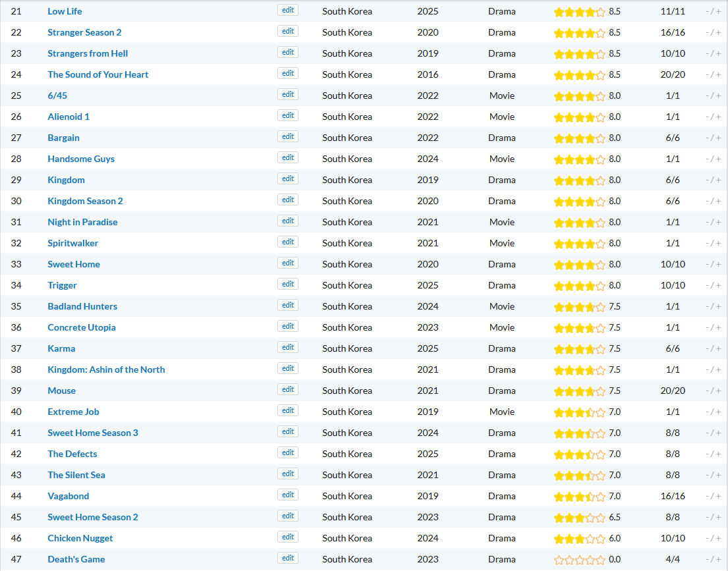Click star rating for Concrete Utopia
Viewport: 728px width, 571px height.
pyautogui.click(x=579, y=328)
